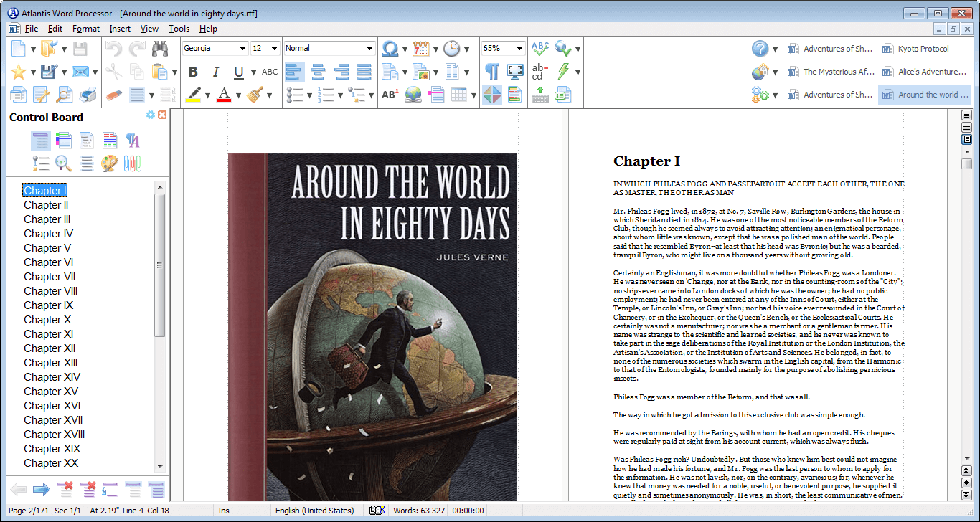Toggle the pilcrow special symbols display
This screenshot has width=980, height=522.
coord(491,72)
